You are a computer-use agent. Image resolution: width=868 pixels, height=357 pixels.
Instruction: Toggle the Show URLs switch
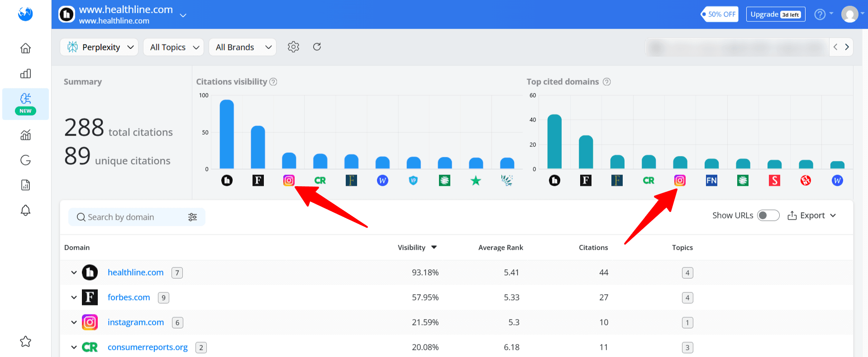pos(768,215)
